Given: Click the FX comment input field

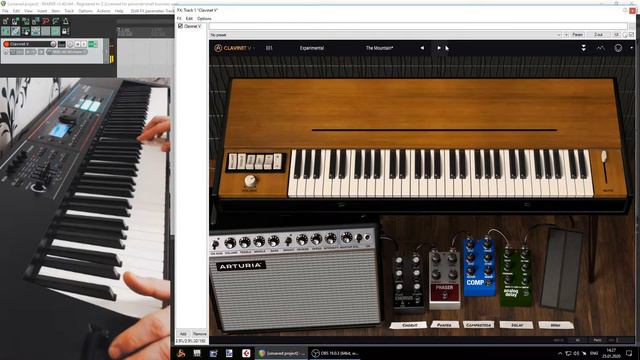Looking at the screenshot, I should [x=418, y=26].
